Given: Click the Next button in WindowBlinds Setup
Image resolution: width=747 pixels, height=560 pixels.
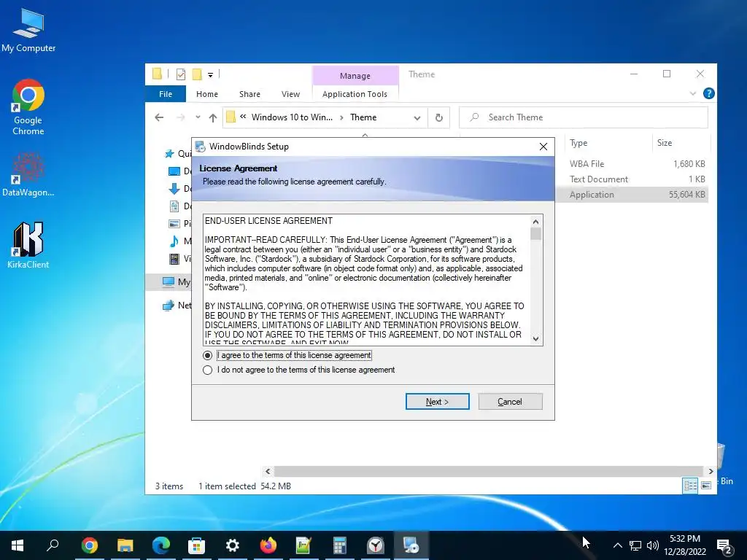Looking at the screenshot, I should click(438, 402).
